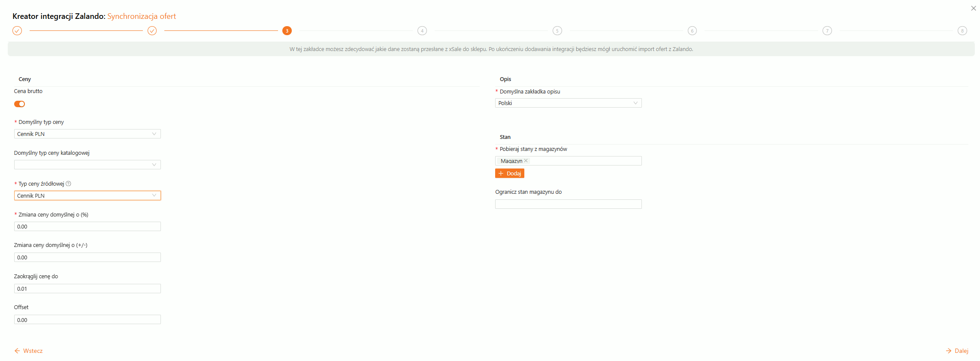
Task: Click the first completed step checkmark icon
Action: coord(17,31)
